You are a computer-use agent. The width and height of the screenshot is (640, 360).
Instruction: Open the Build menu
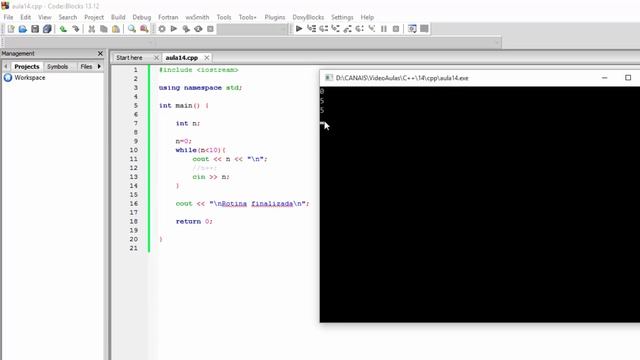tap(118, 17)
